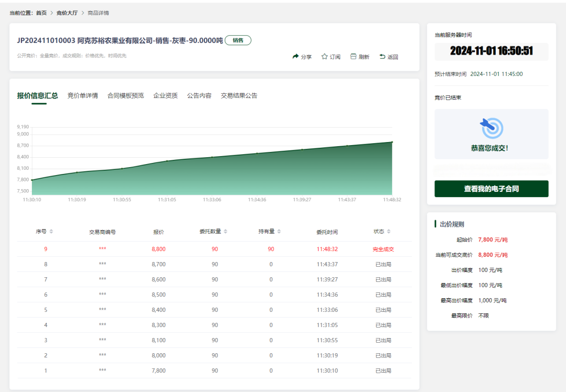Click the target dart success icon
566x392 pixels.
(491, 128)
